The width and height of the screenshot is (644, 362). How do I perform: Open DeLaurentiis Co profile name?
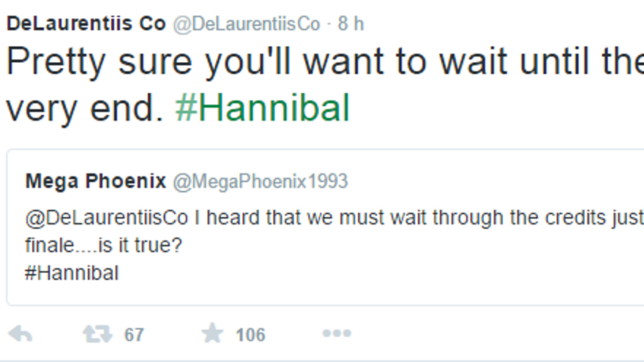point(86,23)
